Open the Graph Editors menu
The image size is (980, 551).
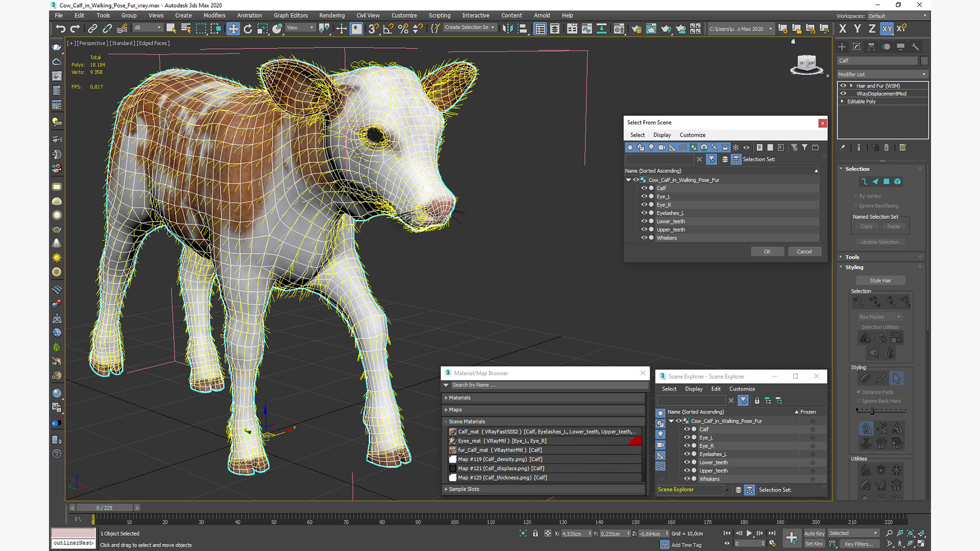tap(291, 16)
